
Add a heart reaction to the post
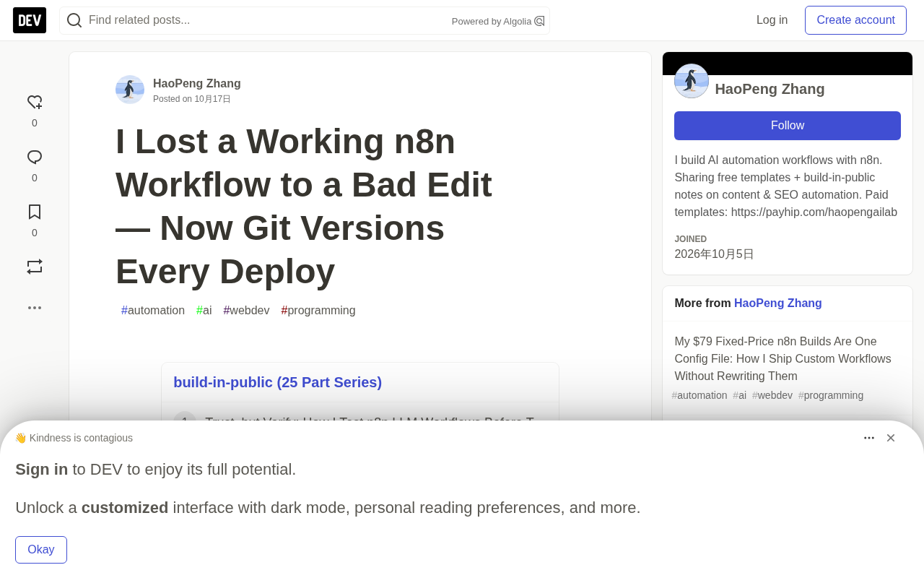(35, 103)
